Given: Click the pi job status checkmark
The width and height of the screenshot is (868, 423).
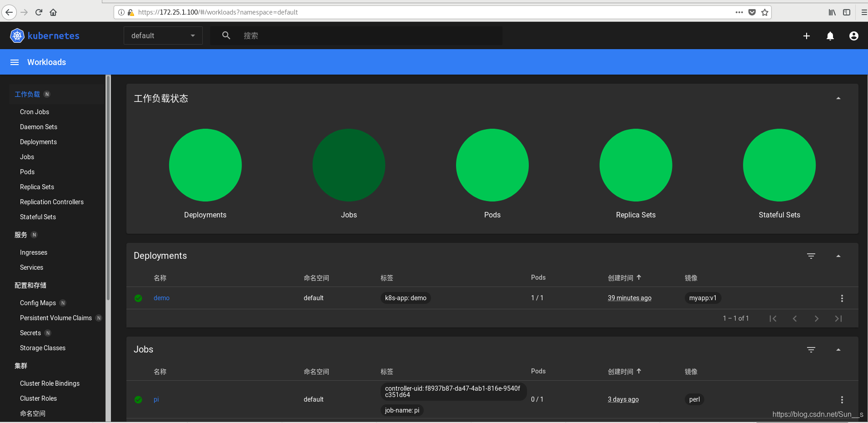Looking at the screenshot, I should [138, 400].
